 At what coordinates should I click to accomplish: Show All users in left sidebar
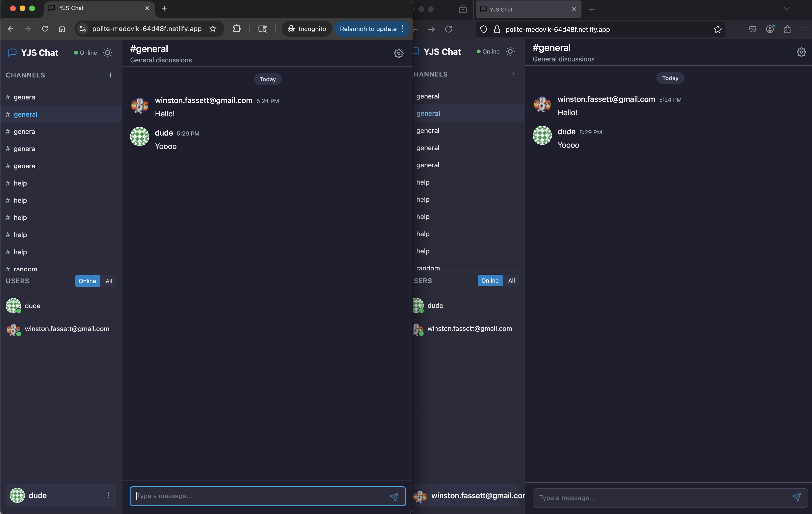pos(109,281)
